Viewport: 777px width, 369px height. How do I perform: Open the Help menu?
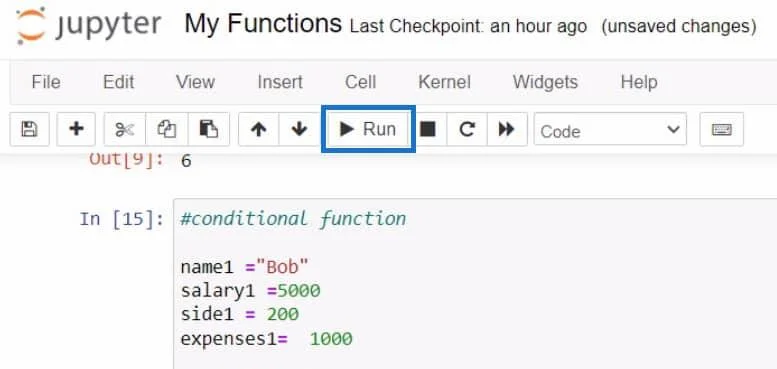639,82
